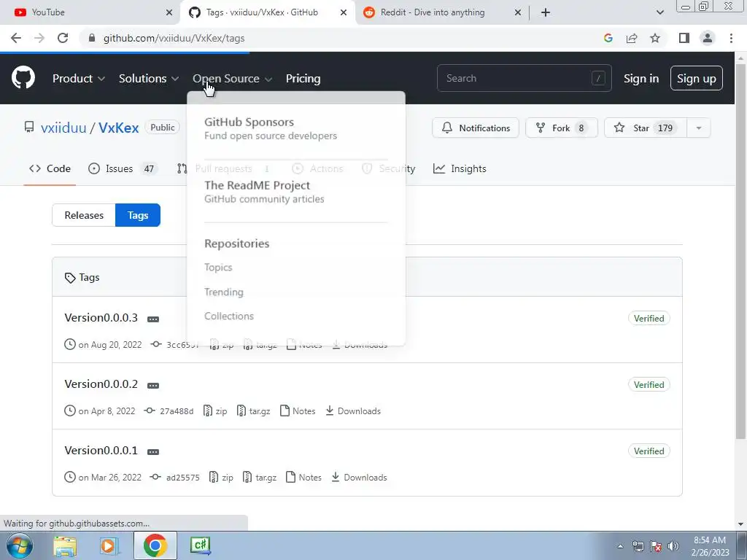Open Chrome three-dot menu
This screenshot has width=747, height=560.
(x=731, y=38)
